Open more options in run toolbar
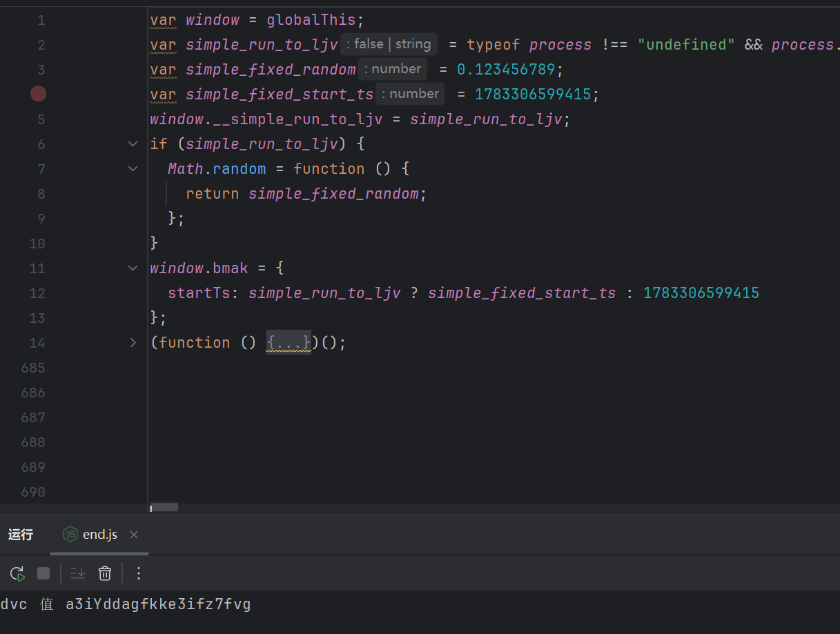Screen dimensions: 840x634 click(x=139, y=573)
